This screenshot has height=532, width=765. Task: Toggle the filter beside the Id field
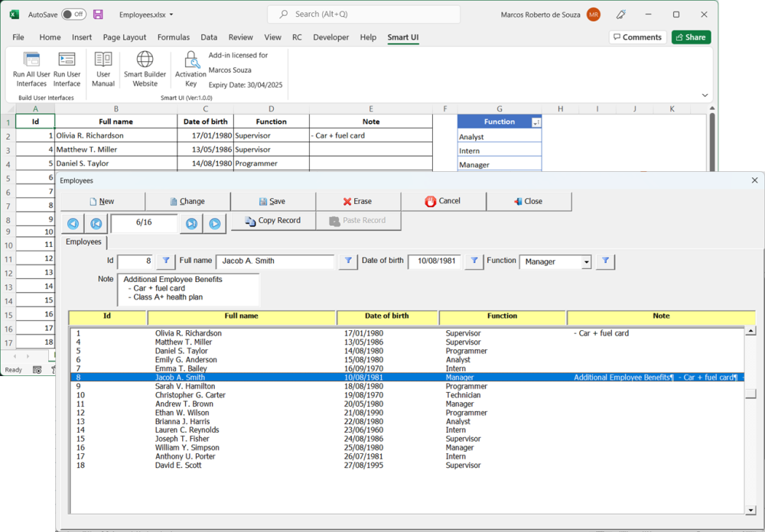(x=165, y=261)
